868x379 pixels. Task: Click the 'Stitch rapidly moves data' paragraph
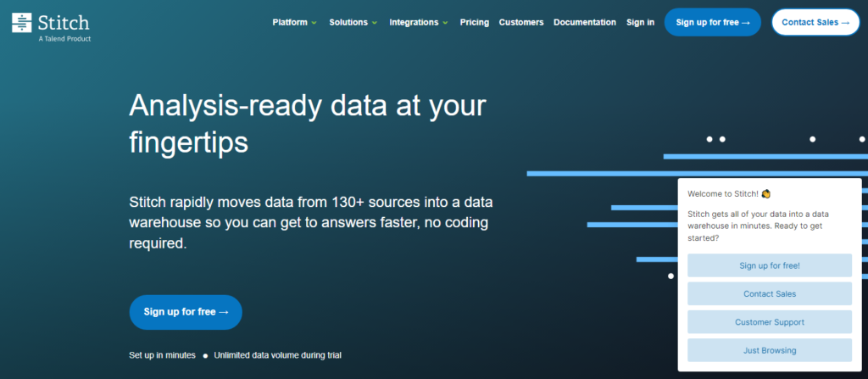coord(311,222)
